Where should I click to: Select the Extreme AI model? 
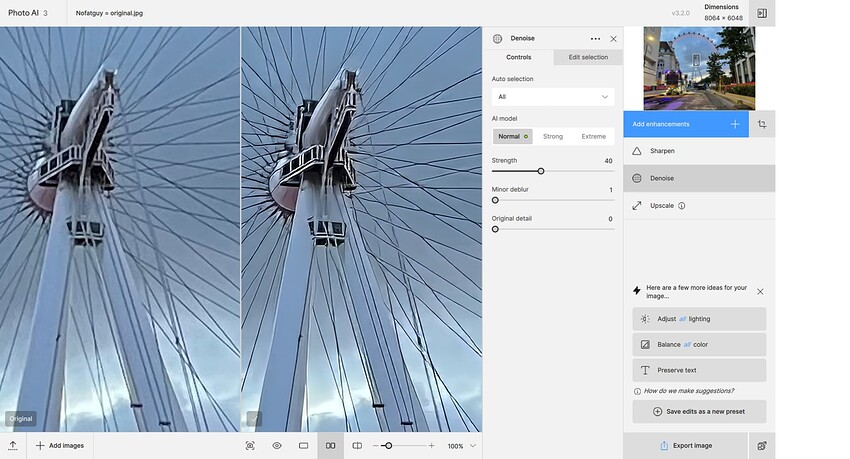(x=594, y=136)
